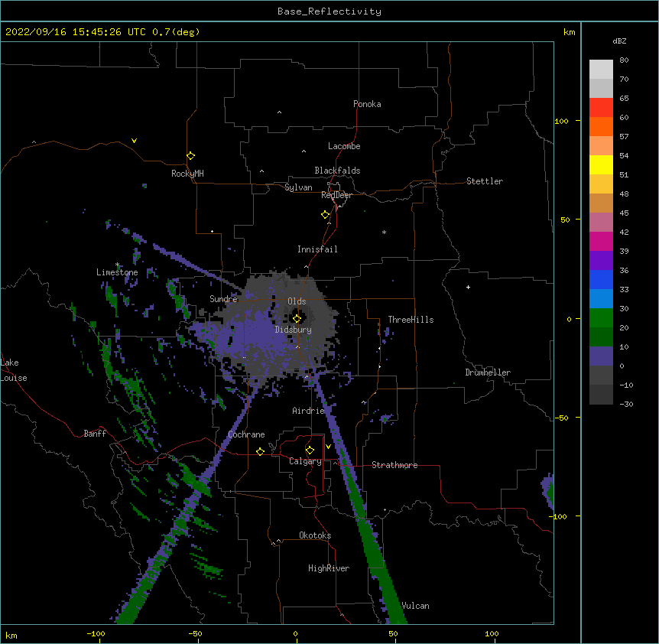Click the Sundre town label

[223, 299]
